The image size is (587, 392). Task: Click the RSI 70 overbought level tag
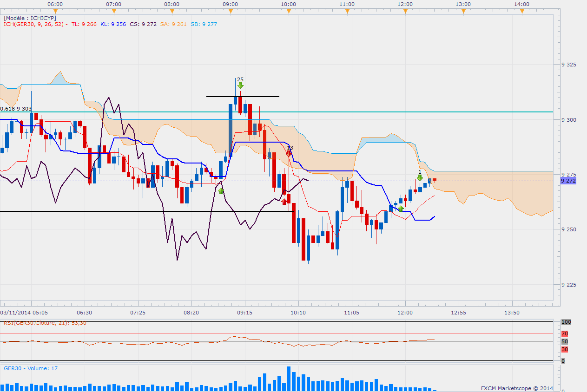pyautogui.click(x=565, y=333)
